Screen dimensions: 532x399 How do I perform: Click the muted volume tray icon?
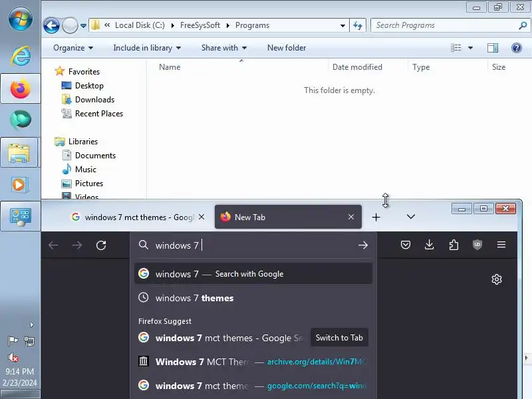pos(13,357)
